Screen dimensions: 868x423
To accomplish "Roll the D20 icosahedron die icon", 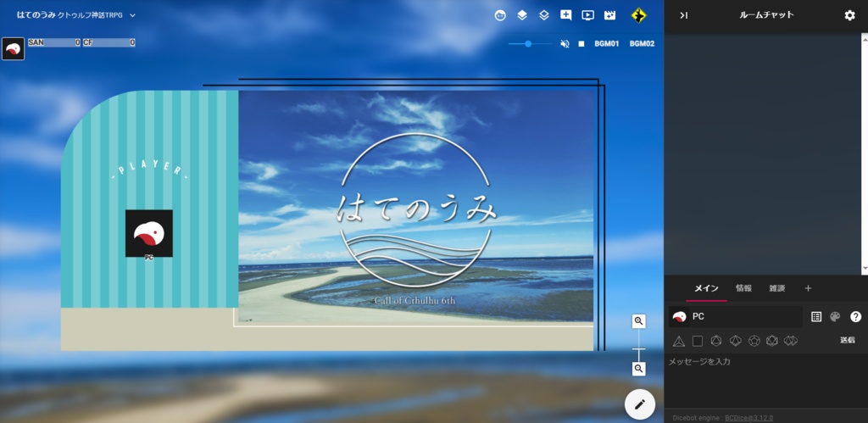I will point(772,341).
